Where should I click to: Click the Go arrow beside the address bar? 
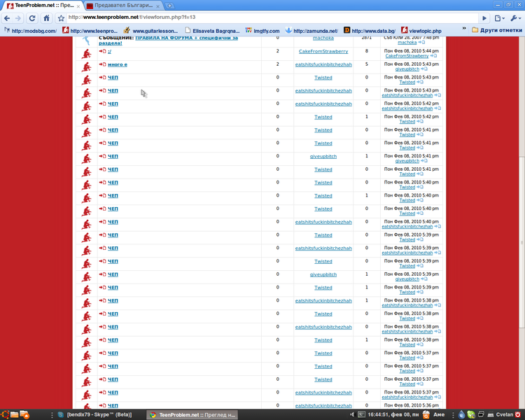pyautogui.click(x=484, y=18)
